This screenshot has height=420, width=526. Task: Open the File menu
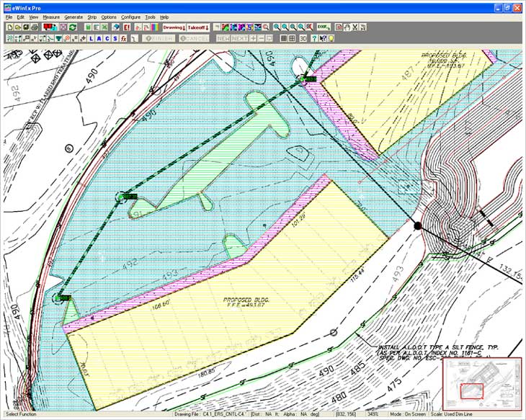pyautogui.click(x=9, y=17)
